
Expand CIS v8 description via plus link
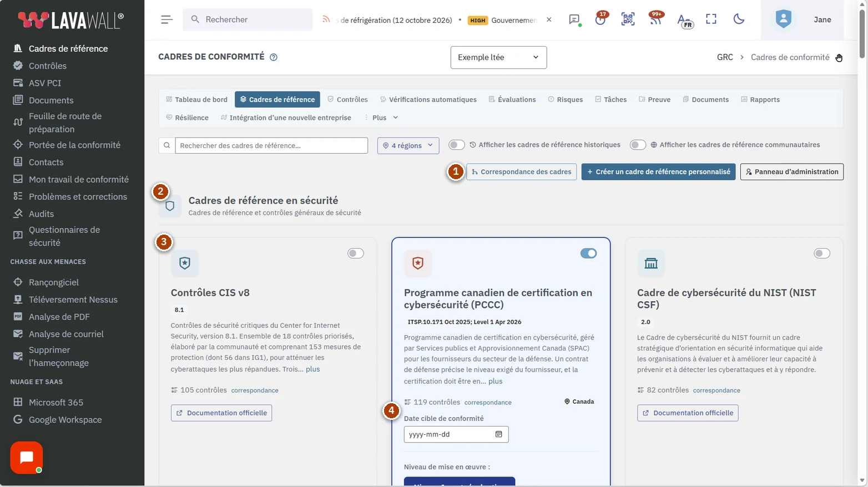pos(313,369)
